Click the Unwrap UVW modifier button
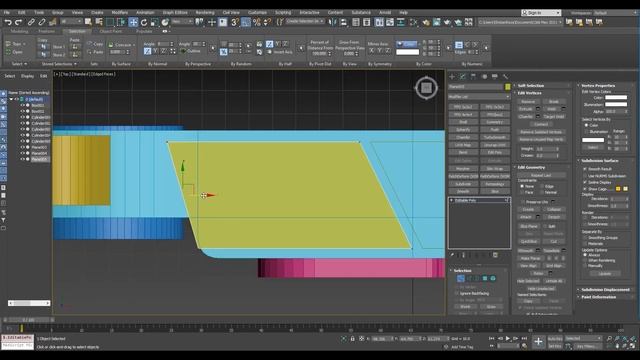 [x=495, y=145]
